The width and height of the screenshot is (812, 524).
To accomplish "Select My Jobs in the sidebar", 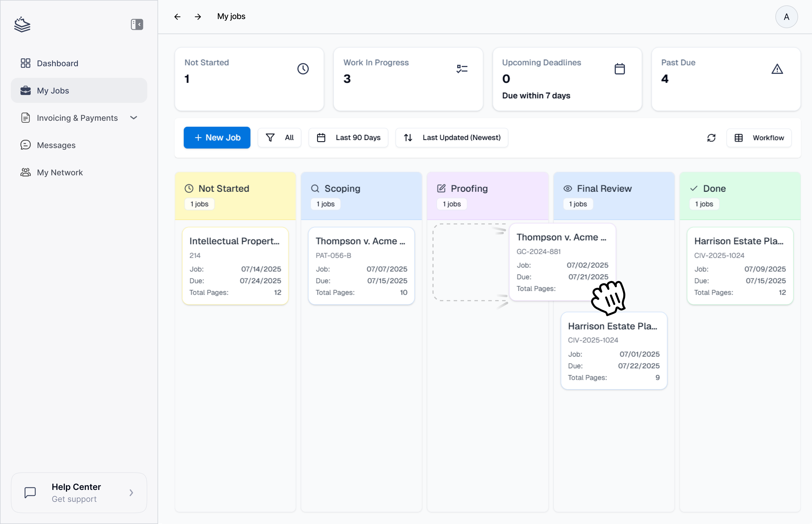I will [53, 90].
